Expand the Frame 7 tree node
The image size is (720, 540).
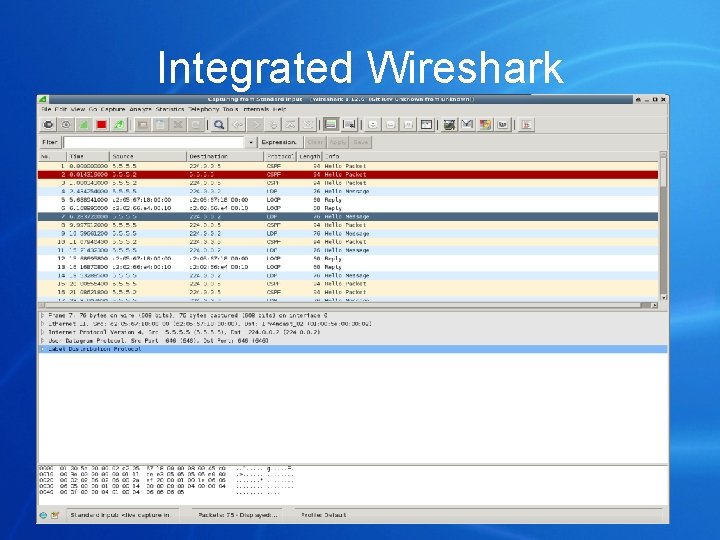(x=42, y=315)
